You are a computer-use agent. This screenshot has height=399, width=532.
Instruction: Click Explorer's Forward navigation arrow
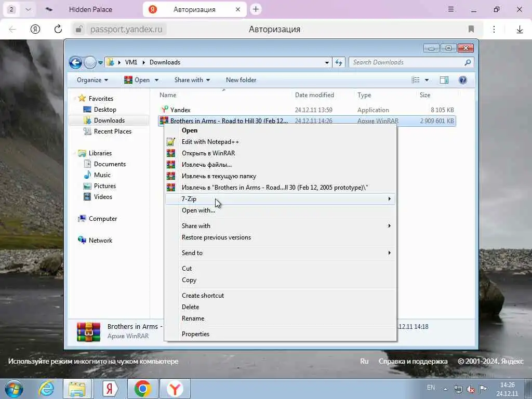(90, 62)
